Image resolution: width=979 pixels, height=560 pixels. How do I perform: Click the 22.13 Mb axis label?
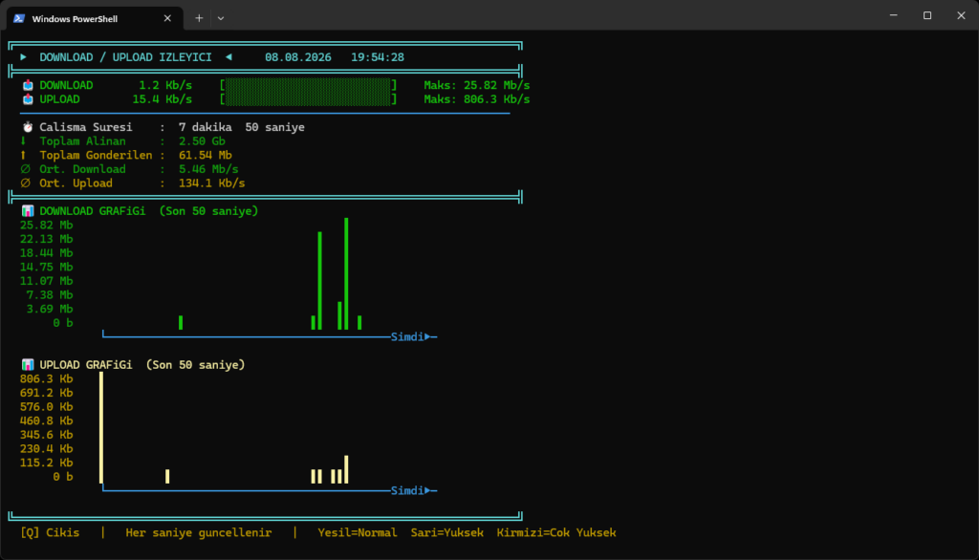(46, 239)
